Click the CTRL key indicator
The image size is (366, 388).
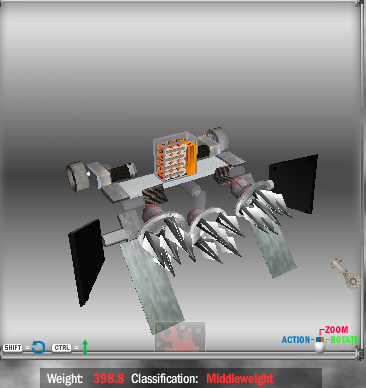(x=62, y=348)
